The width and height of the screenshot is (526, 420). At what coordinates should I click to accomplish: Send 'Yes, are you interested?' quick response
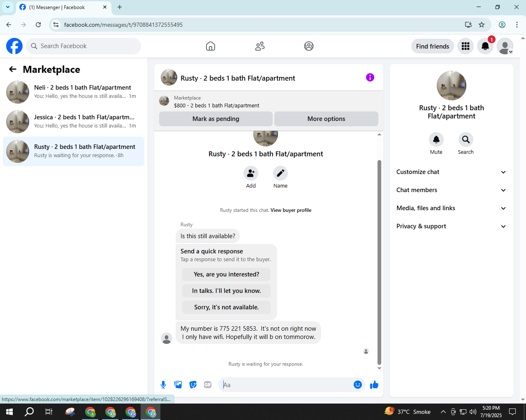[x=227, y=274]
